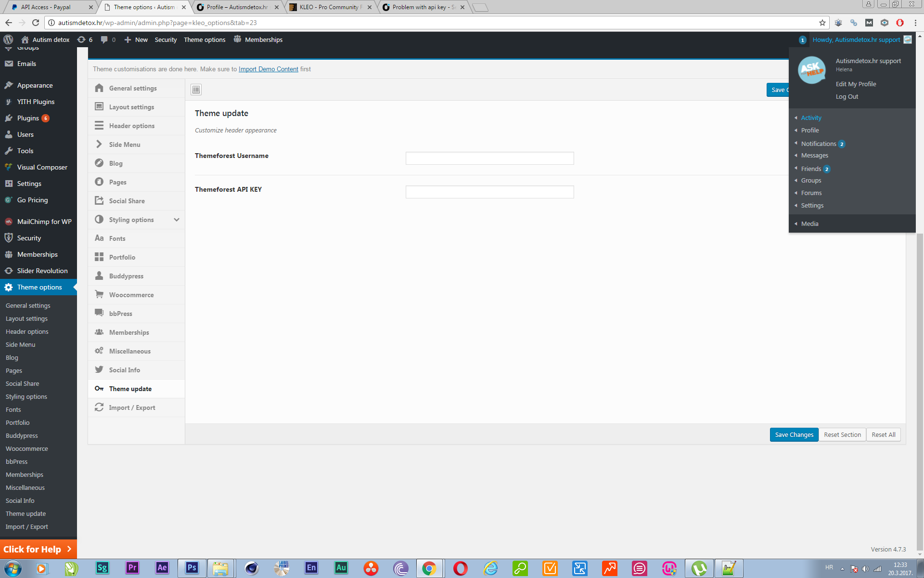Reload page using browser refresh icon

tap(36, 23)
